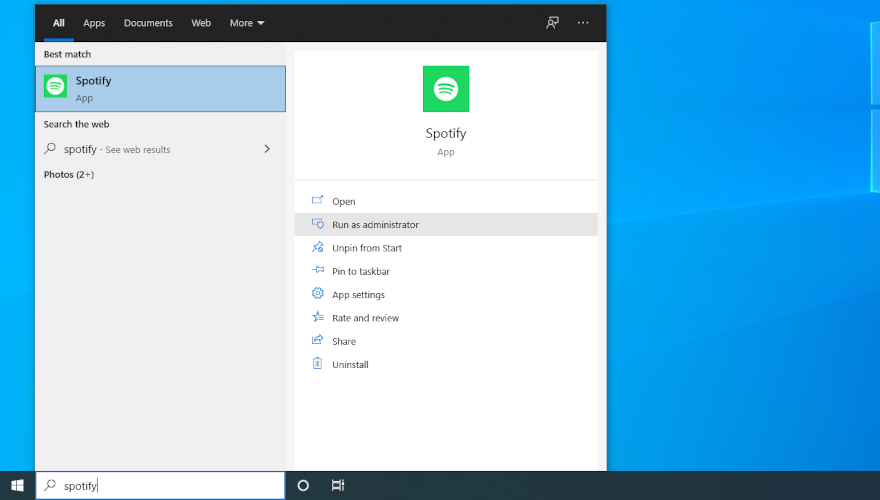
Task: Click spotify See web results entry
Action: [161, 149]
